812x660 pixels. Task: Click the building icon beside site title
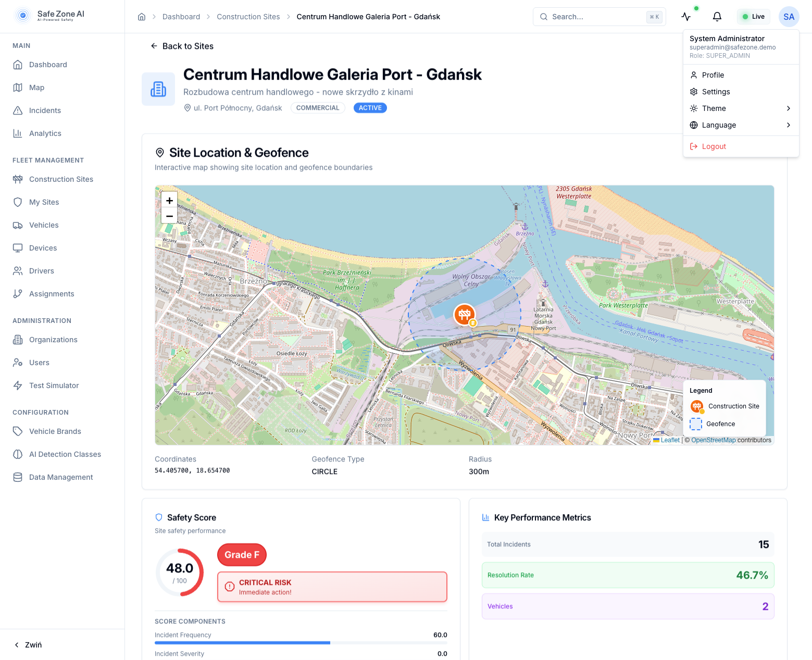[158, 90]
